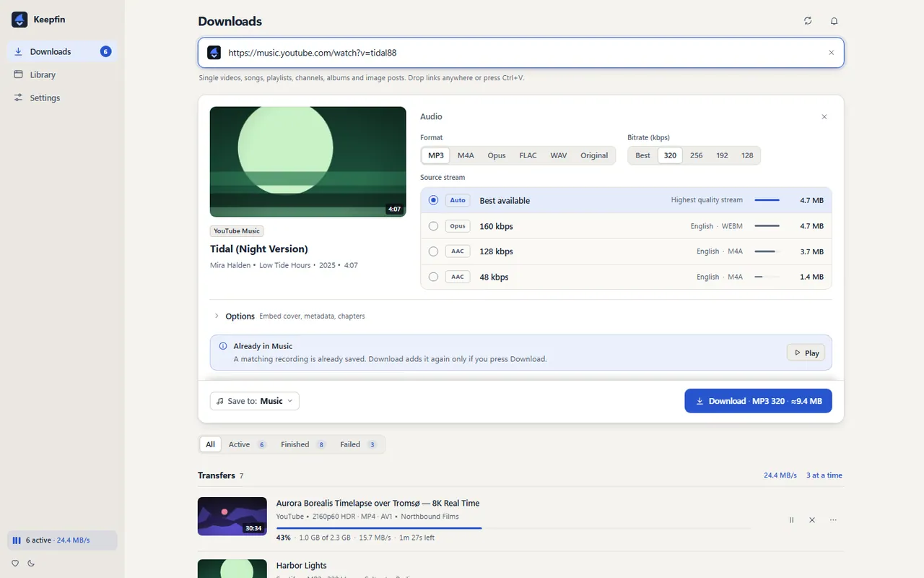
Task: Choose M4A format
Action: [466, 155]
